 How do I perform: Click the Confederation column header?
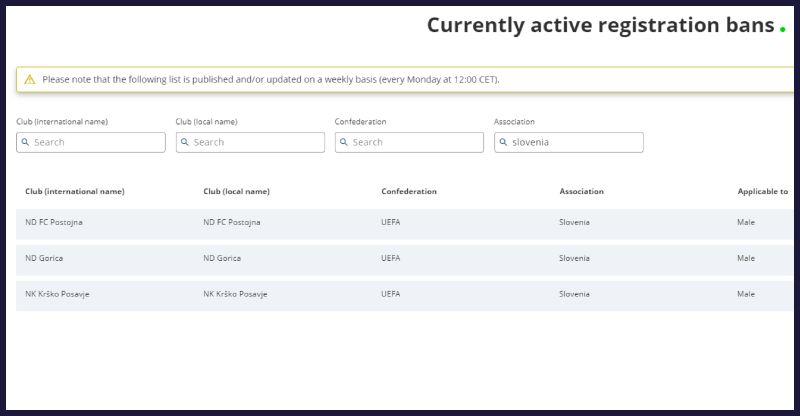[409, 191]
